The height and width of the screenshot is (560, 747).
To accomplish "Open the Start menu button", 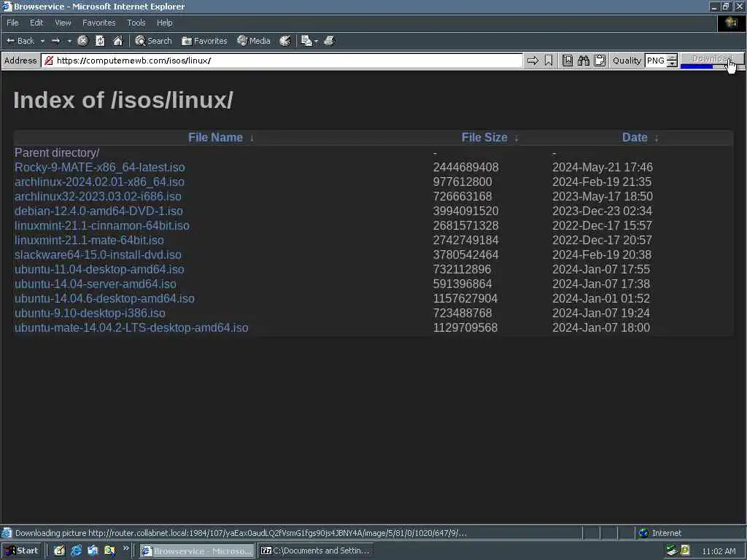I will click(x=21, y=551).
